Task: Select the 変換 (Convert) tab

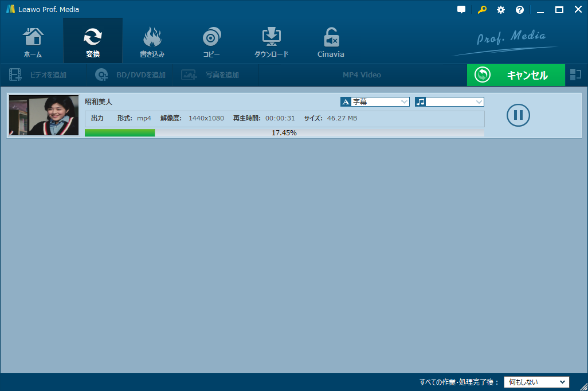Action: pyautogui.click(x=93, y=41)
